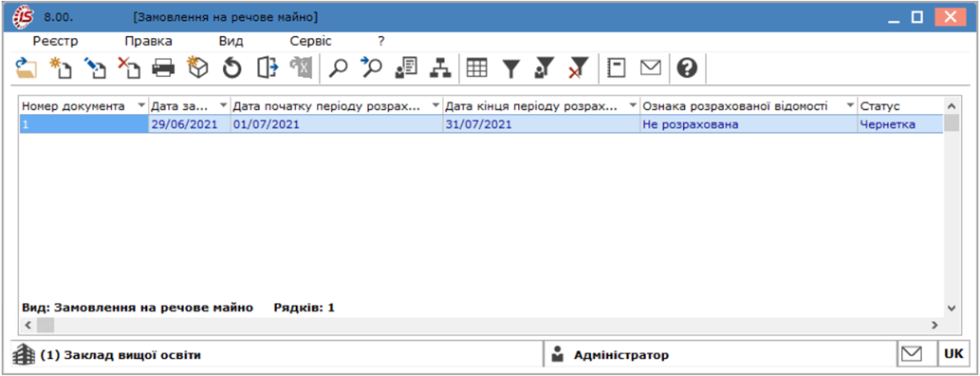Click the funnel with user icon
Viewport: 980px width, 376px height.
545,67
